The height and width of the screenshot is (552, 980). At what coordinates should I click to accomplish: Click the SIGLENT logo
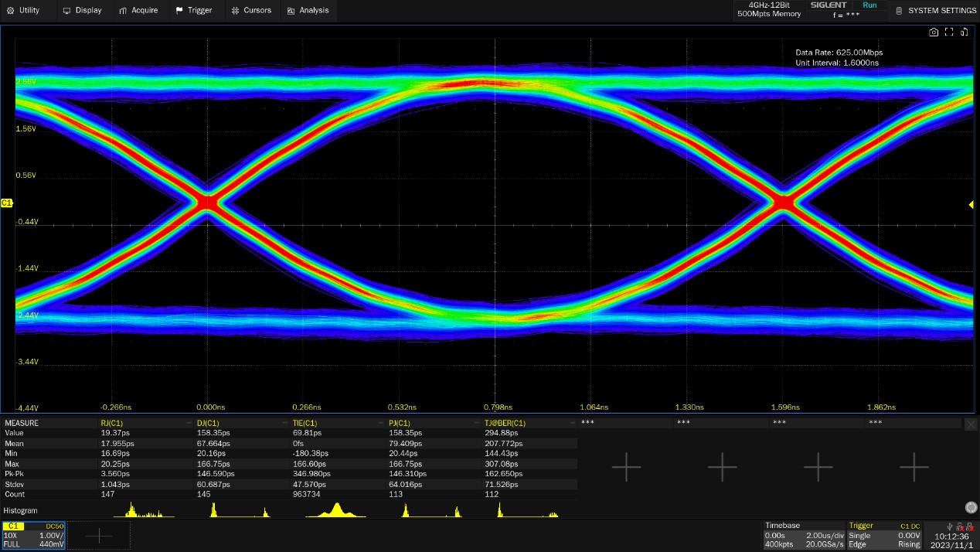click(829, 5)
